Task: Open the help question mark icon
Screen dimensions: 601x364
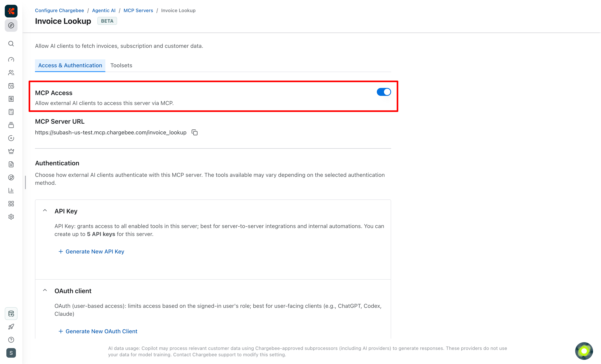Action: pos(11,340)
